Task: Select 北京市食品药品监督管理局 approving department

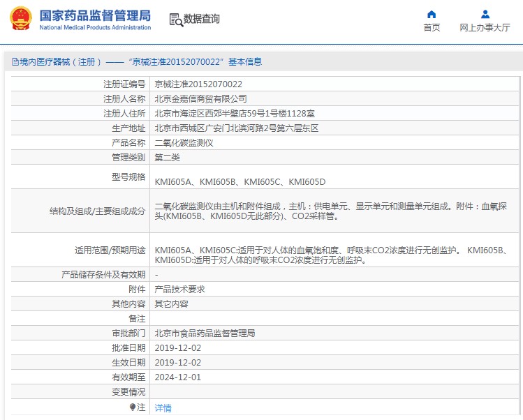Action: pos(205,333)
